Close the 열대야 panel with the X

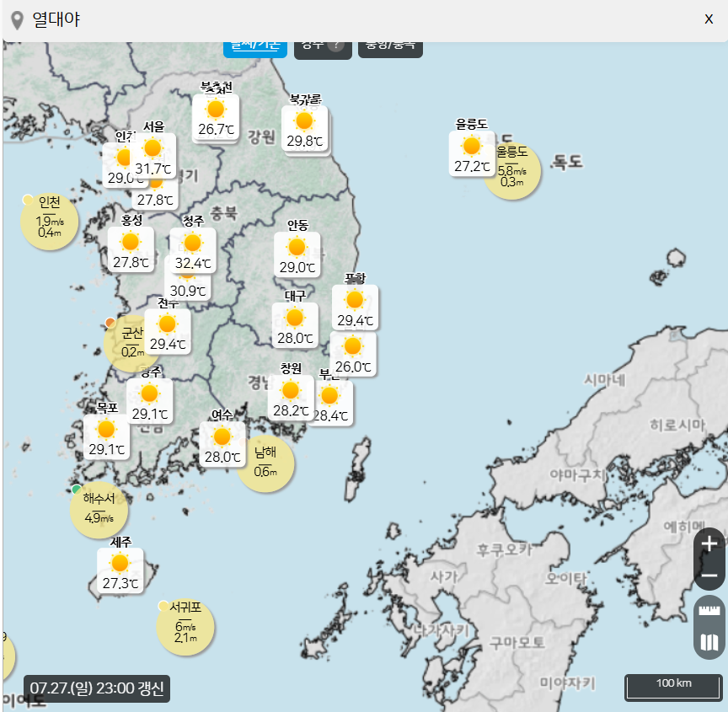click(x=709, y=19)
